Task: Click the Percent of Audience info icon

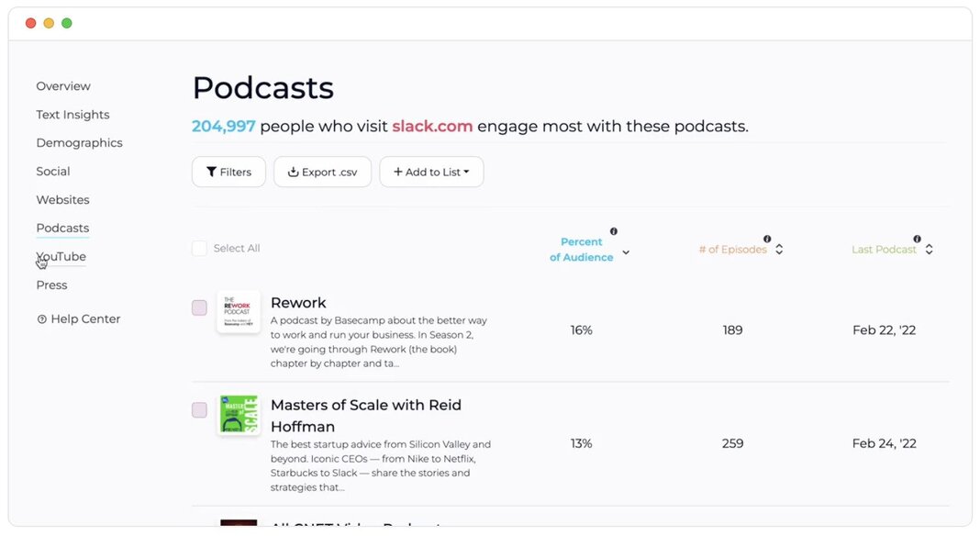Action: point(614,231)
